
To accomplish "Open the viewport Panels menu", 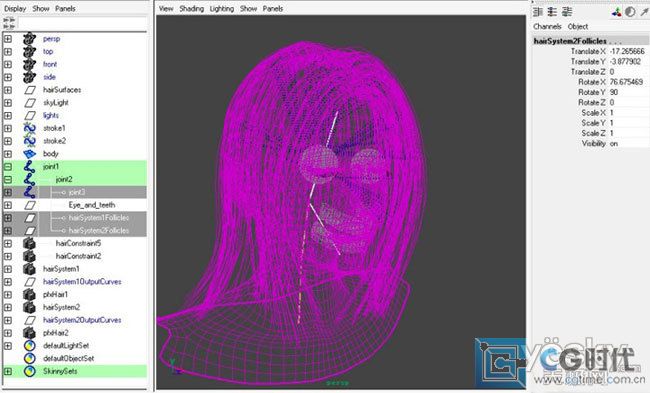I will click(x=273, y=9).
